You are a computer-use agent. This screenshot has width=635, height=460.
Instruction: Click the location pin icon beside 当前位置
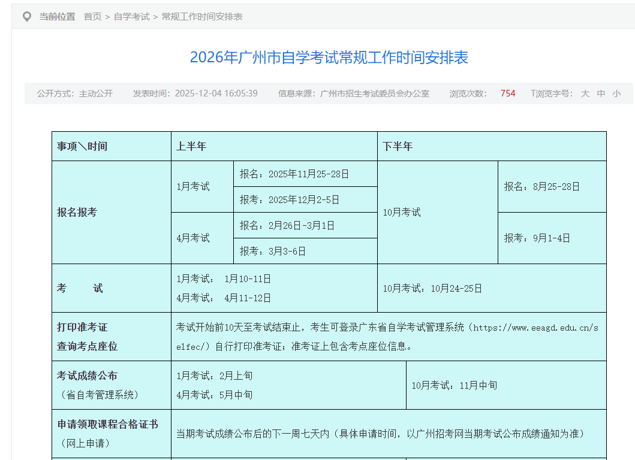pyautogui.click(x=28, y=17)
